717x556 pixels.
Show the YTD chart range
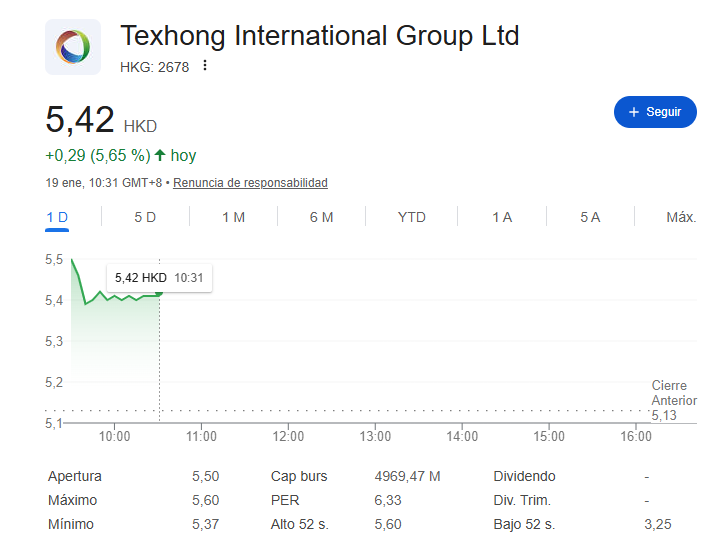[x=411, y=217]
